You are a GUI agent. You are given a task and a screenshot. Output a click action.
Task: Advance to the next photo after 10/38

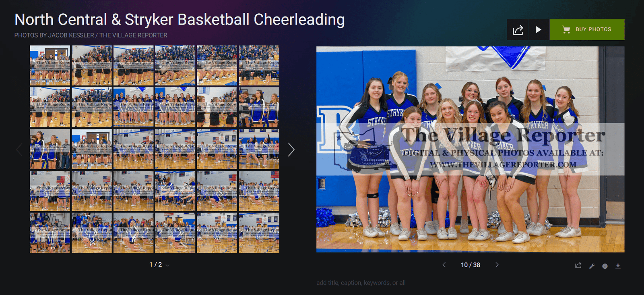coord(497,265)
